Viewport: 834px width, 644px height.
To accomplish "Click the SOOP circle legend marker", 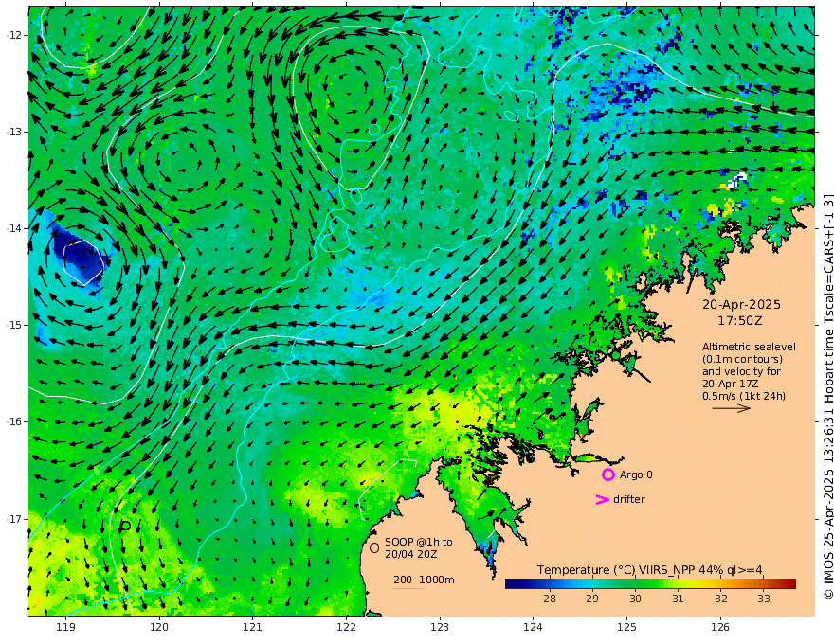I will pyautogui.click(x=374, y=547).
